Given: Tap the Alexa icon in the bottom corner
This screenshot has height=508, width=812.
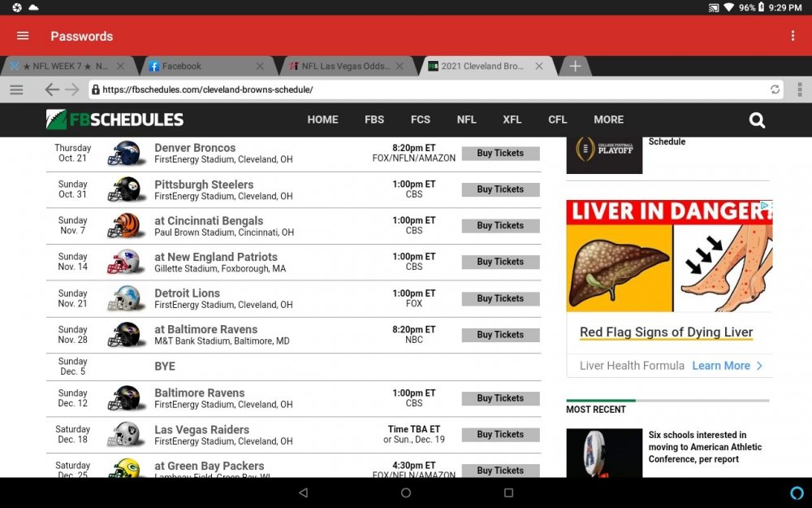Looking at the screenshot, I should point(797,493).
